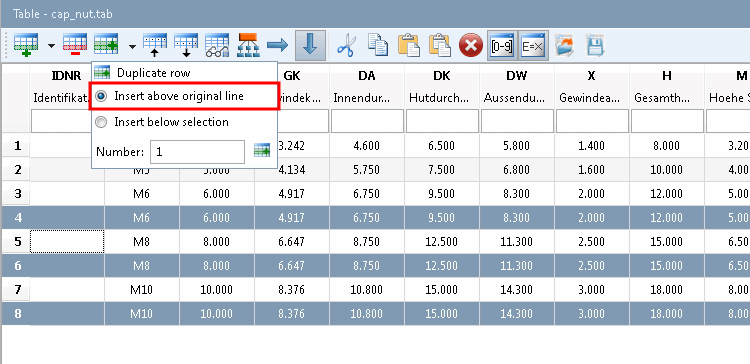Click the blue down arrow icon
The width and height of the screenshot is (750, 364).
tap(310, 45)
